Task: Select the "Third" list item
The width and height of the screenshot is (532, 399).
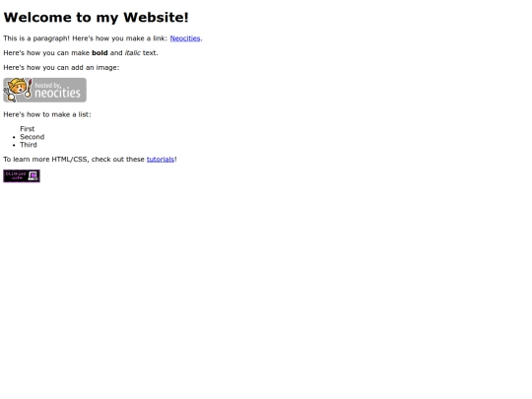Action: [29, 145]
